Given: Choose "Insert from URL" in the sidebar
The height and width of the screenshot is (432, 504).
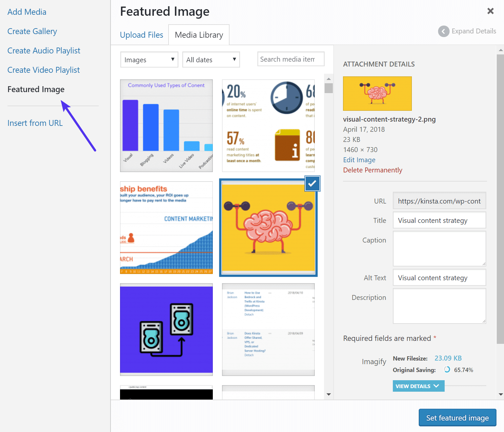Looking at the screenshot, I should (x=35, y=123).
